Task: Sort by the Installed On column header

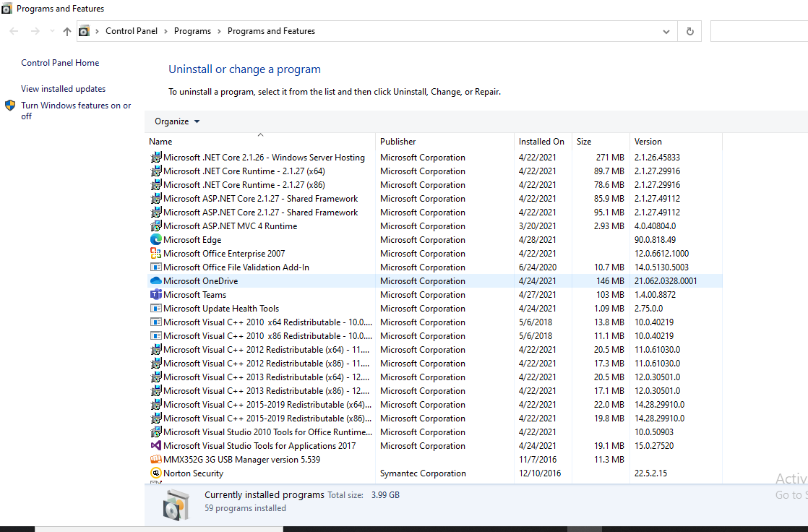Action: point(543,141)
